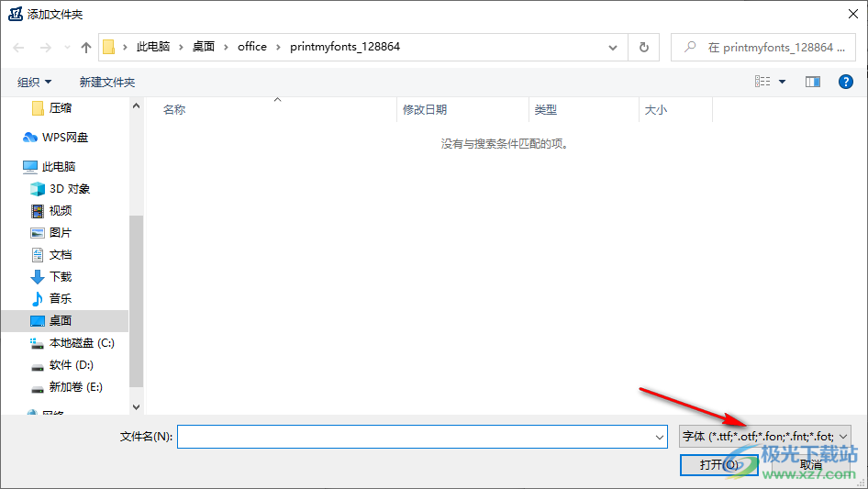Click the 桌面 desktop icon in sidebar
868x489 pixels.
(37, 321)
